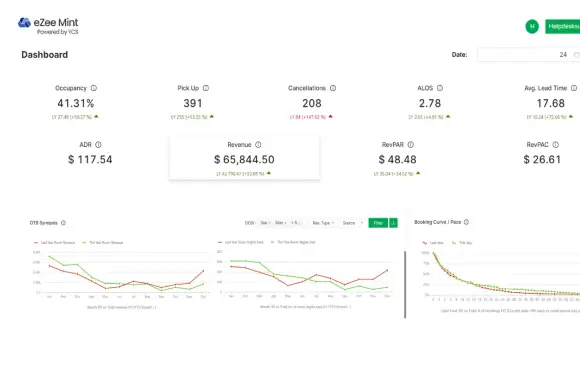This screenshot has height=380, width=580.
Task: Focus the Date input field
Action: coord(529,55)
